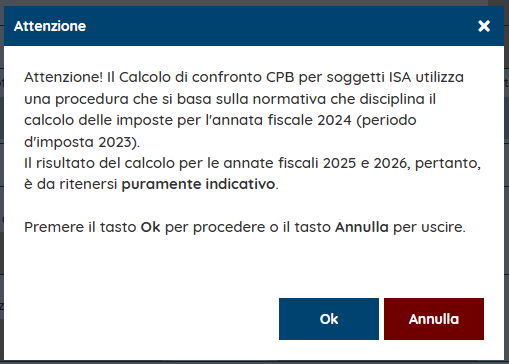The width and height of the screenshot is (509, 364).
Task: Click the Attenzione dialog title text
Action: (50, 26)
